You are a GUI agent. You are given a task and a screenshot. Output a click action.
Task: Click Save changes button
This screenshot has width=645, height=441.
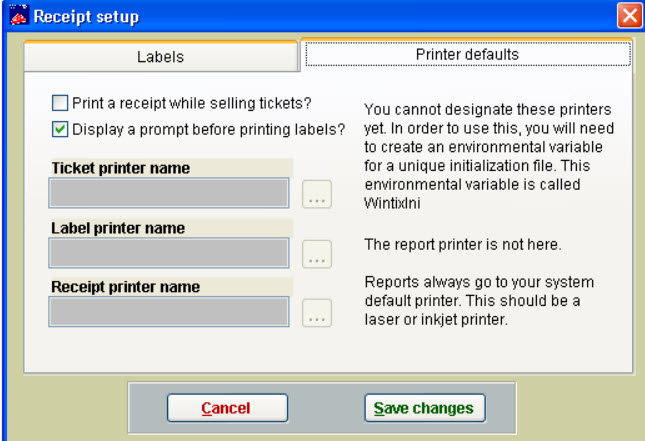point(425,408)
